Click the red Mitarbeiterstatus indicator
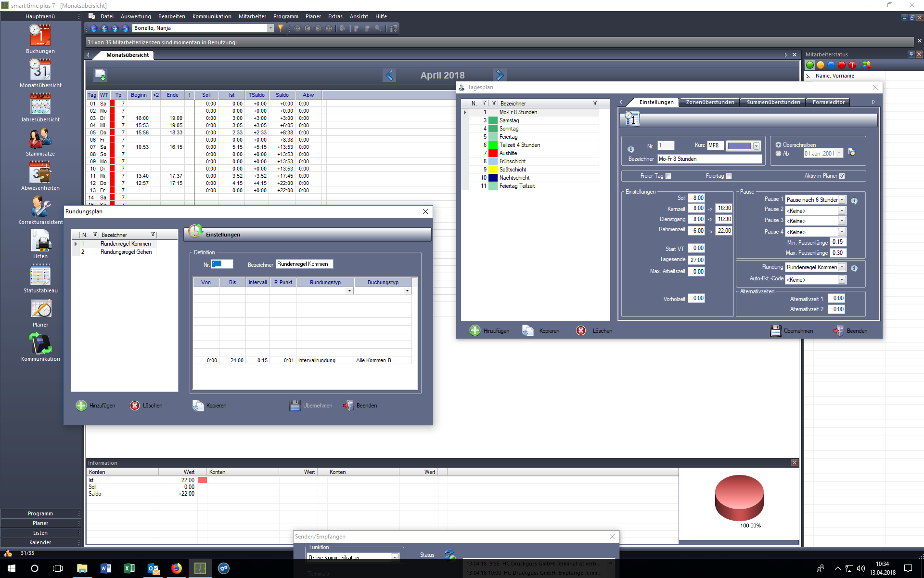 coord(842,65)
